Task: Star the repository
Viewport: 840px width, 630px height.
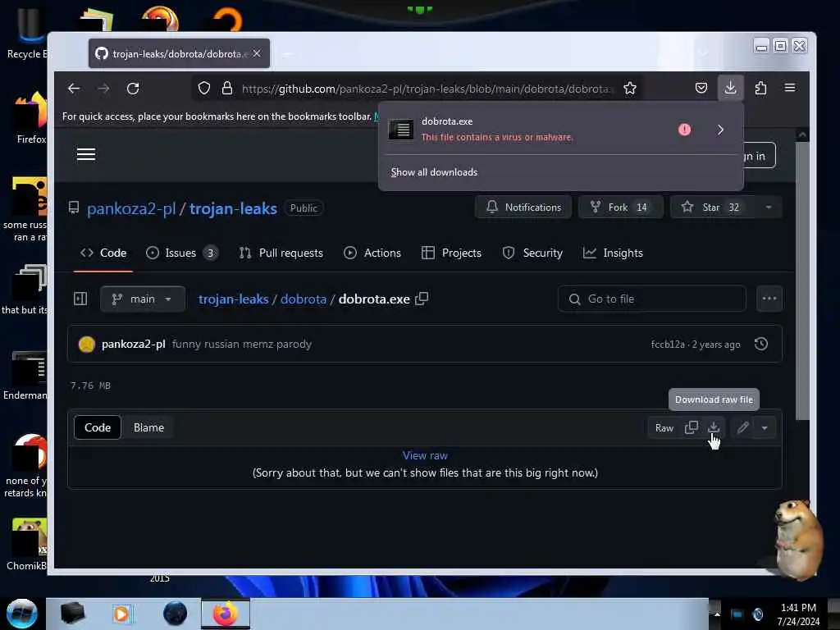Action: point(712,208)
